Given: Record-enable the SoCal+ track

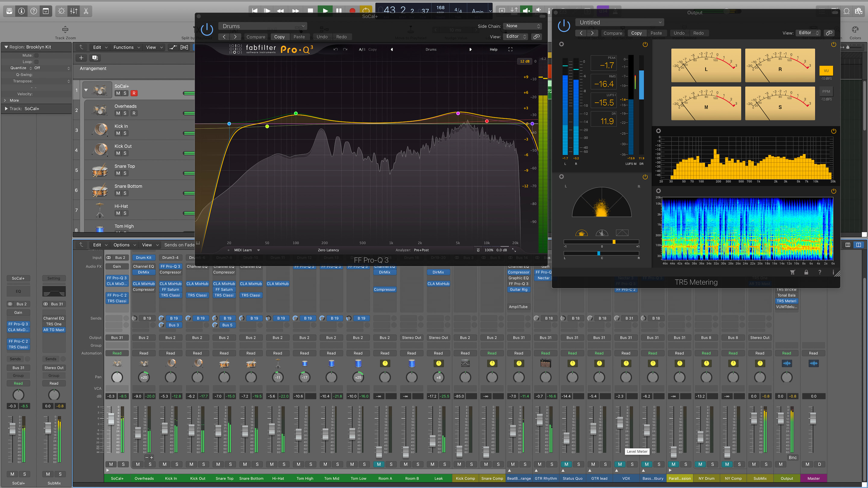Looking at the screenshot, I should pos(134,93).
